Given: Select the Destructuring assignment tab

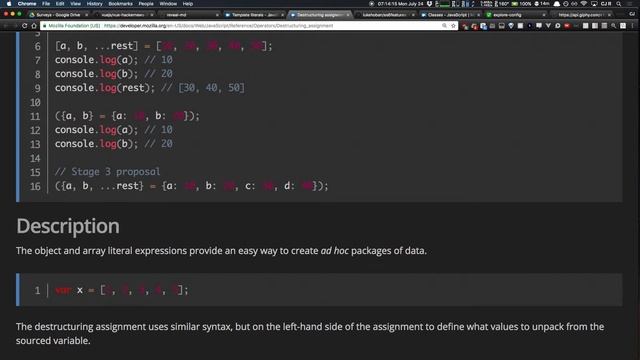Looking at the screenshot, I should point(320,15).
